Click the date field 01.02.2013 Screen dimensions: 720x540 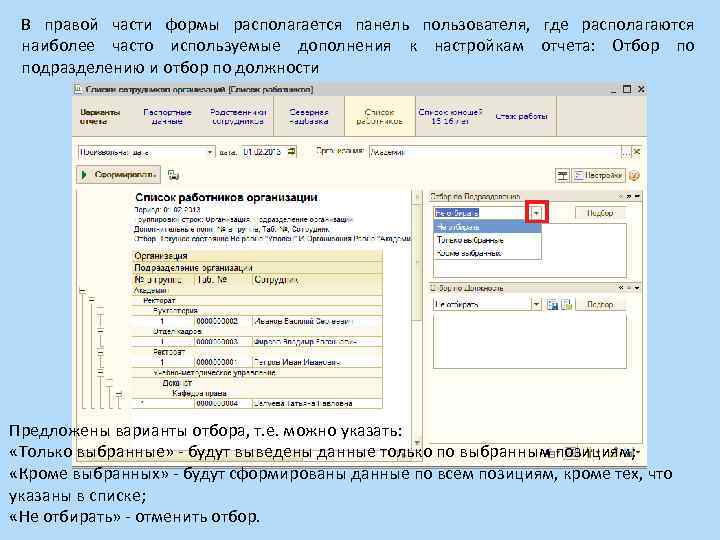point(264,152)
